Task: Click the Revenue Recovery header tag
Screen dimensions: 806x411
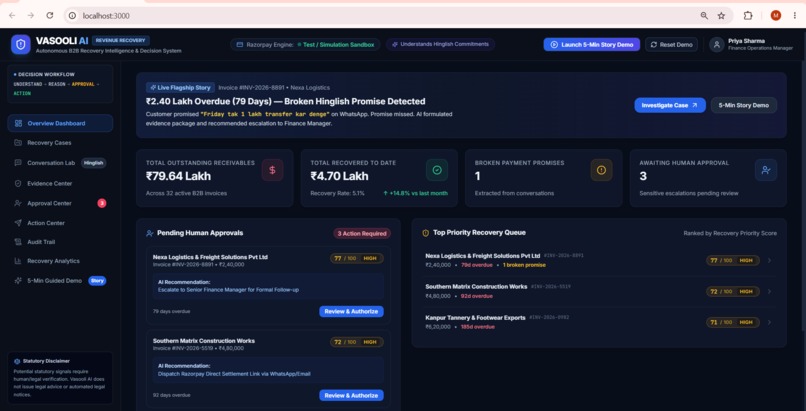Action: [x=121, y=40]
